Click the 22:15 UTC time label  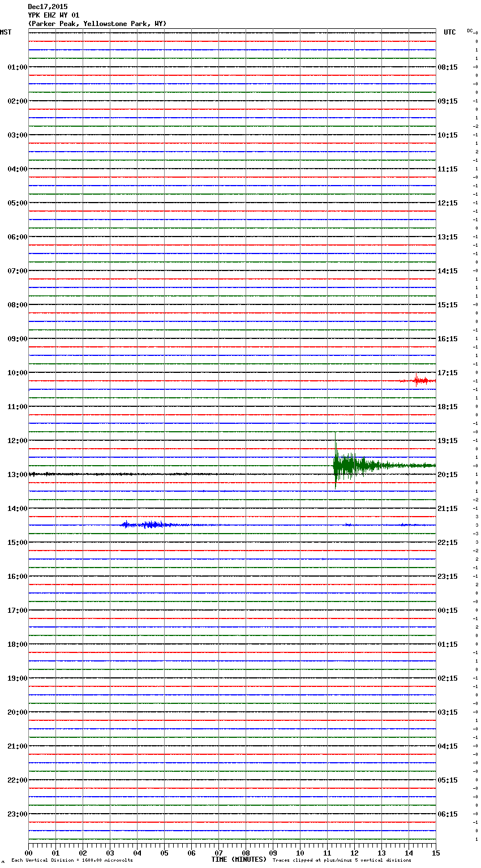[x=448, y=543]
